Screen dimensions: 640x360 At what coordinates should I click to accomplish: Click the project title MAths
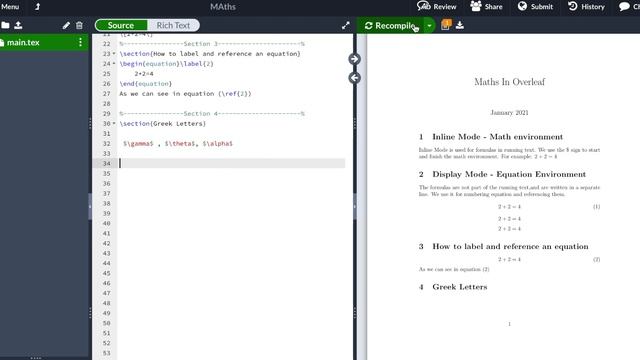[223, 7]
